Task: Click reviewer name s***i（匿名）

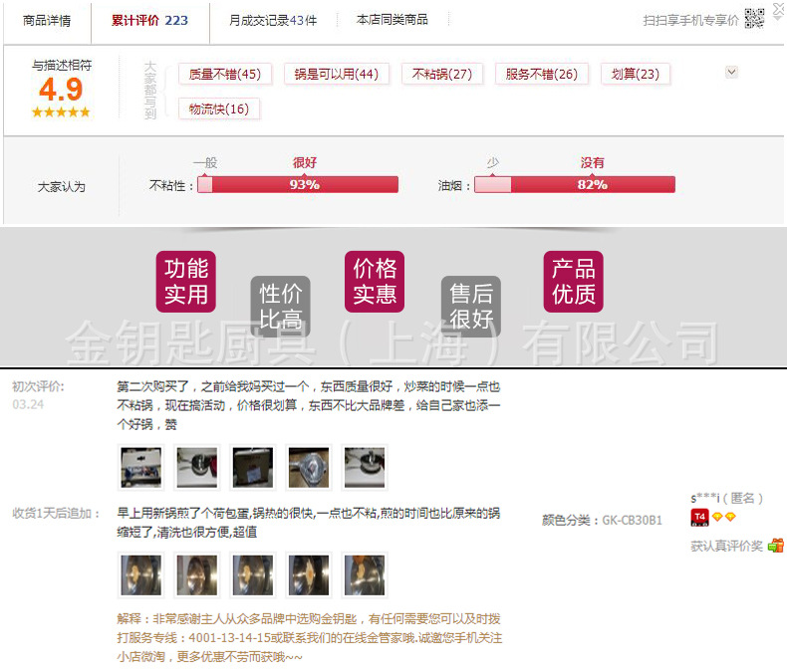Action: point(727,498)
